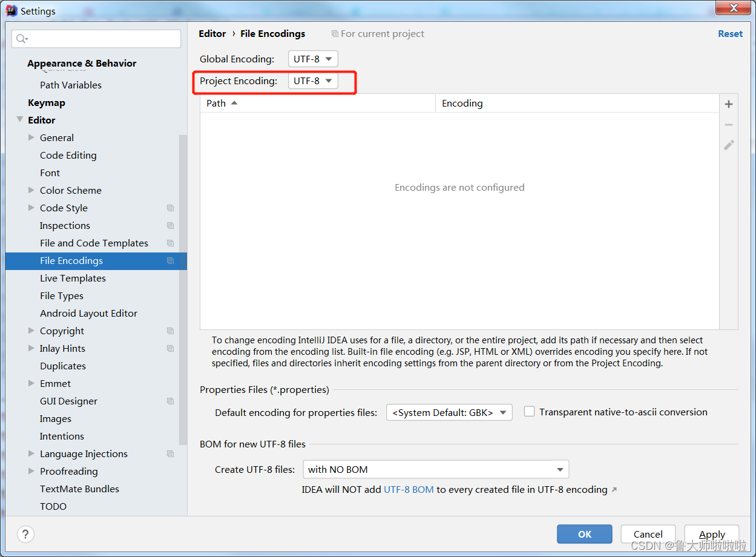Click project-level icon beside Inlay Hints
This screenshot has width=756, height=557.
click(171, 348)
